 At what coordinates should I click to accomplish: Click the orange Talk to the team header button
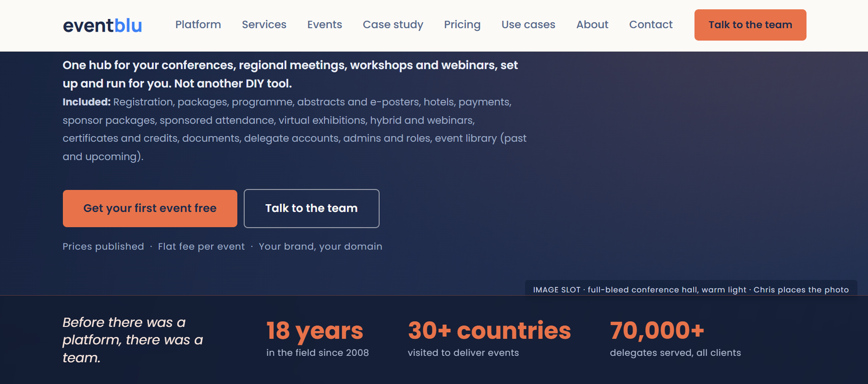click(x=750, y=25)
